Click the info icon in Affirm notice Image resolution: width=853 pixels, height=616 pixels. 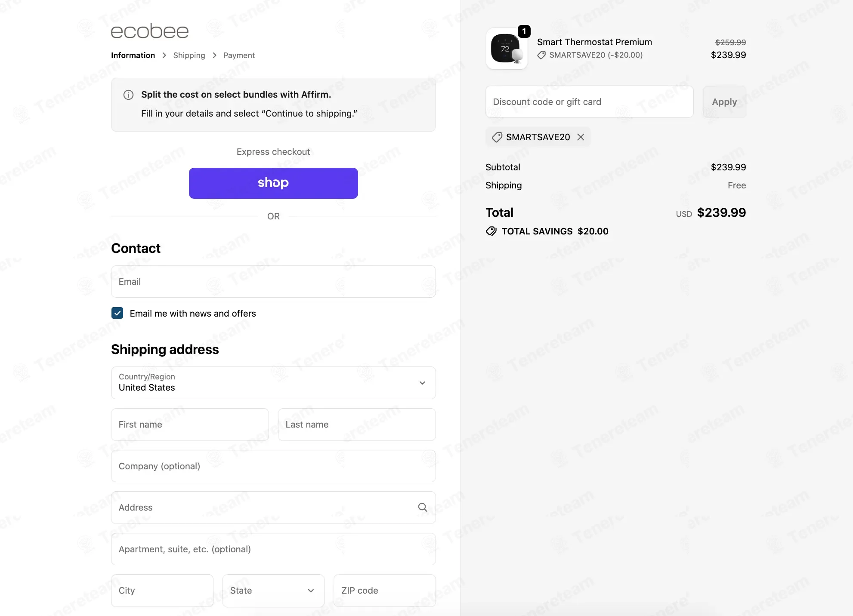point(128,95)
